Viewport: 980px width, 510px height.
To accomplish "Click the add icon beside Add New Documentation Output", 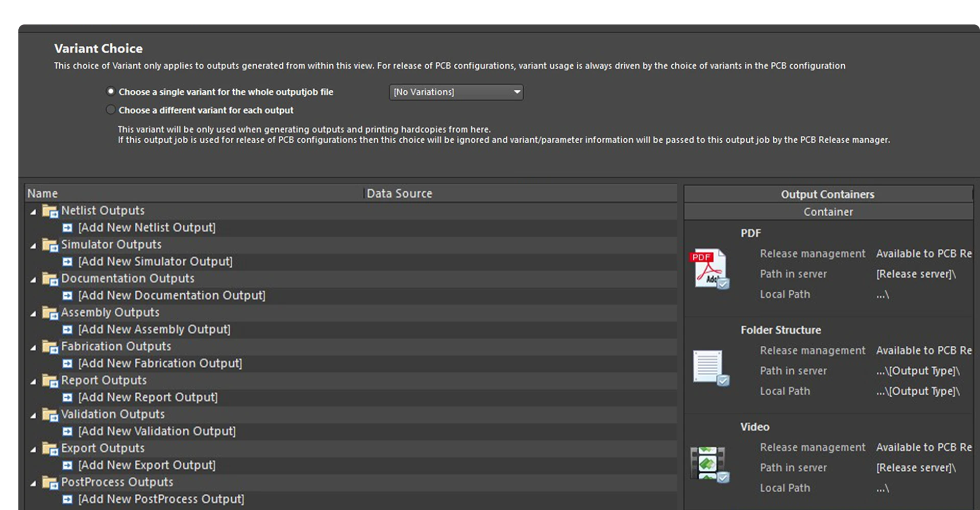I will 67,296.
